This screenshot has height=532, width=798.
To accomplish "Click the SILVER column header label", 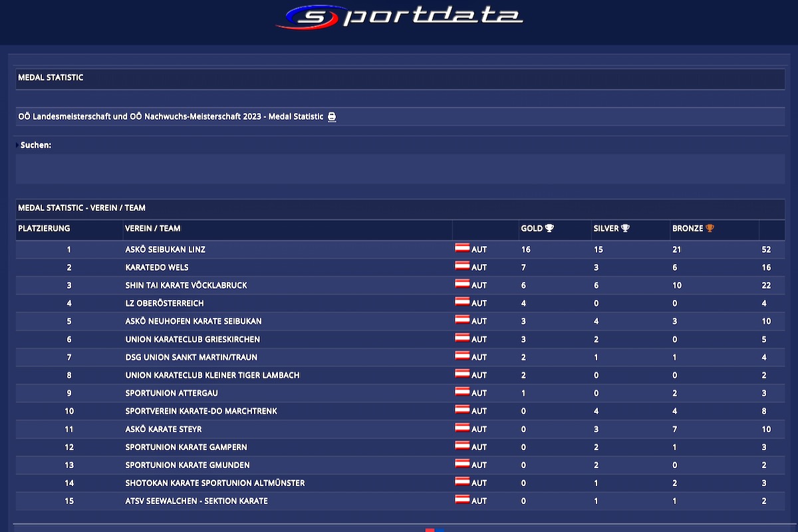I will tap(606, 229).
